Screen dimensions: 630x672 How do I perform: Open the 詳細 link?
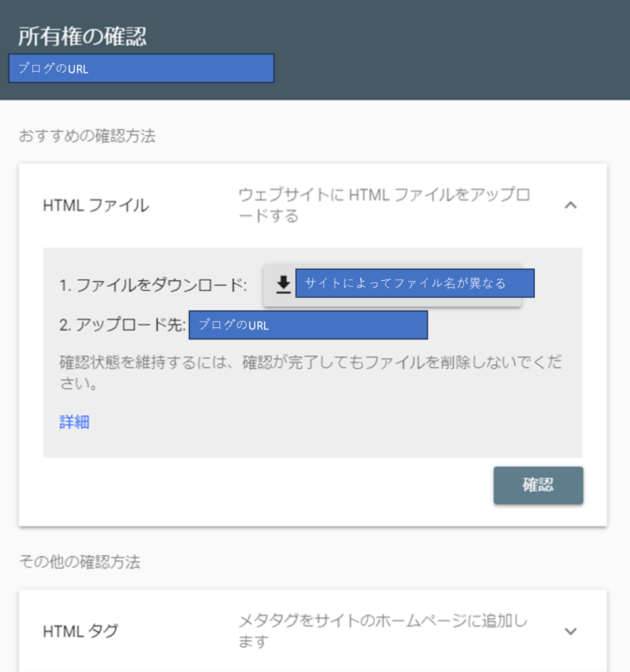74,422
